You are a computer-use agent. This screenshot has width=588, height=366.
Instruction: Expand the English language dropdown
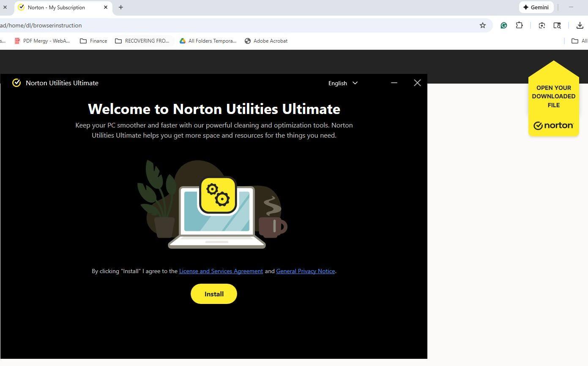[343, 83]
